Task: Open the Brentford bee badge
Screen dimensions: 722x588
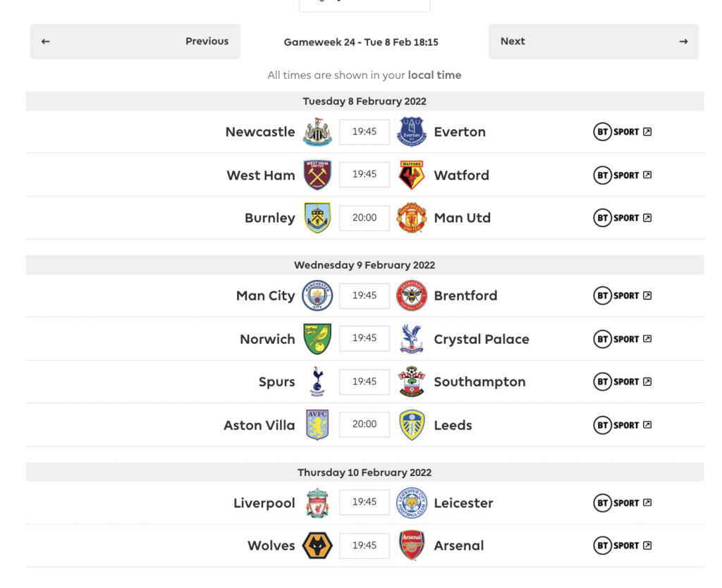Action: [x=412, y=295]
